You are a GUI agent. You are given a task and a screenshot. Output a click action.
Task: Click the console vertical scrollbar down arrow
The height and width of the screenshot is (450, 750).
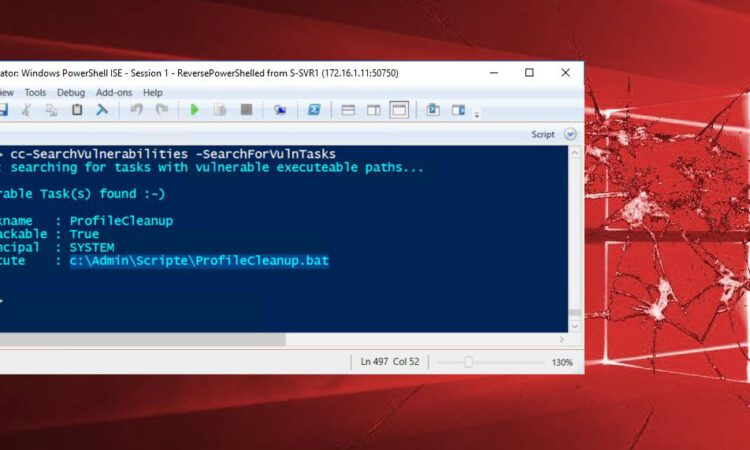tap(574, 326)
